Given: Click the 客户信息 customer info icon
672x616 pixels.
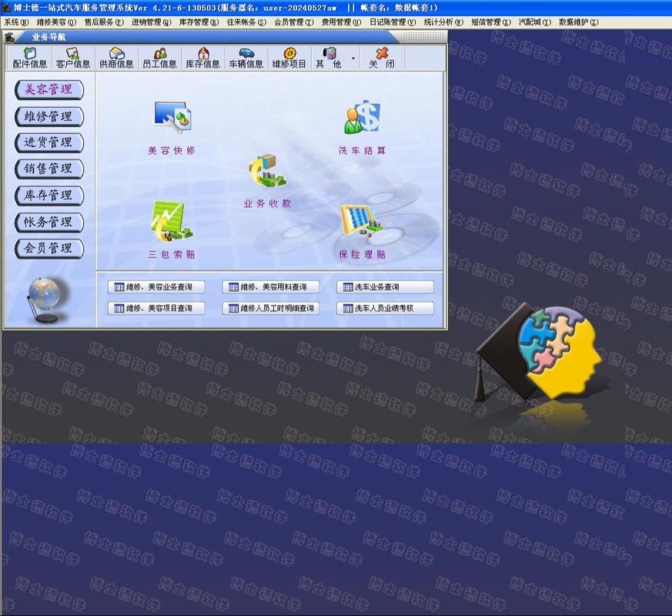Looking at the screenshot, I should coord(73,58).
